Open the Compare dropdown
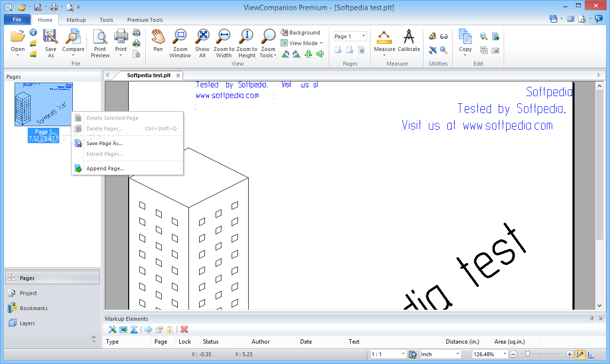This screenshot has height=364, width=610. (x=73, y=55)
